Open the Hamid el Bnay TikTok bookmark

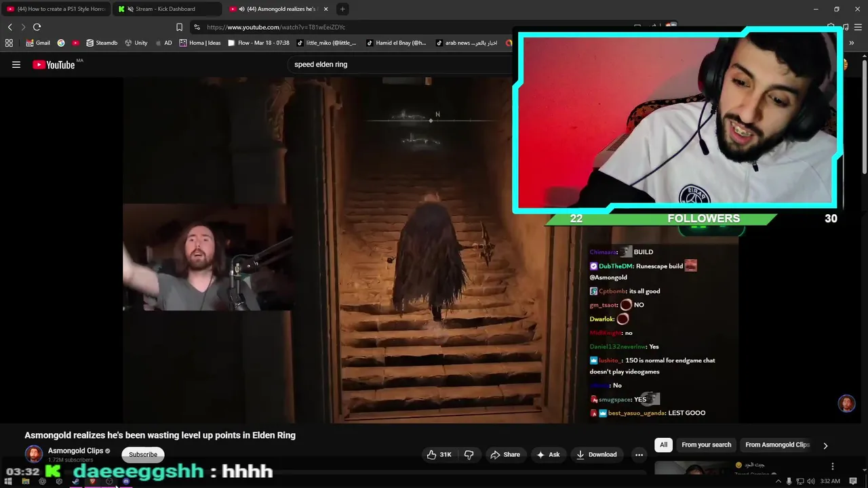[x=396, y=43]
